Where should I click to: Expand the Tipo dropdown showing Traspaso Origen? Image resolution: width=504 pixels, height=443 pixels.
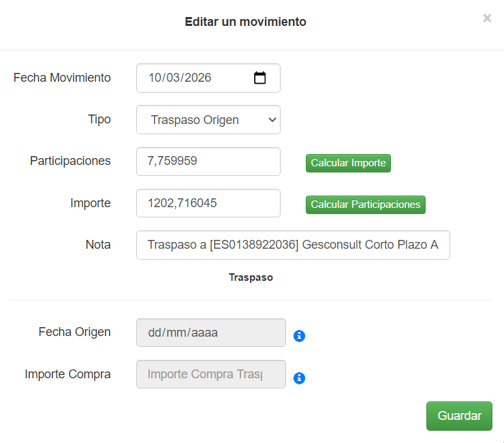(x=208, y=120)
